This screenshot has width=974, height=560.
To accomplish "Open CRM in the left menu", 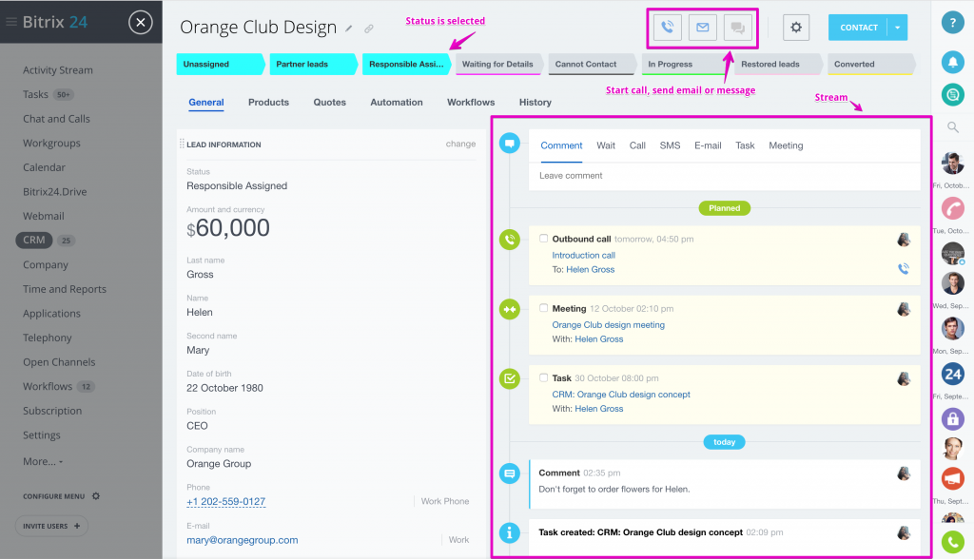I will click(x=33, y=240).
